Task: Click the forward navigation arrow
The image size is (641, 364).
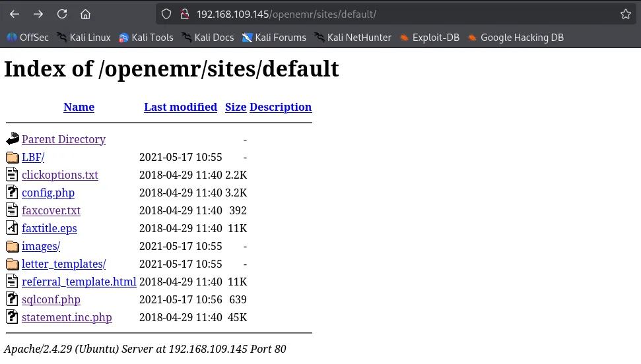Action: coord(38,14)
